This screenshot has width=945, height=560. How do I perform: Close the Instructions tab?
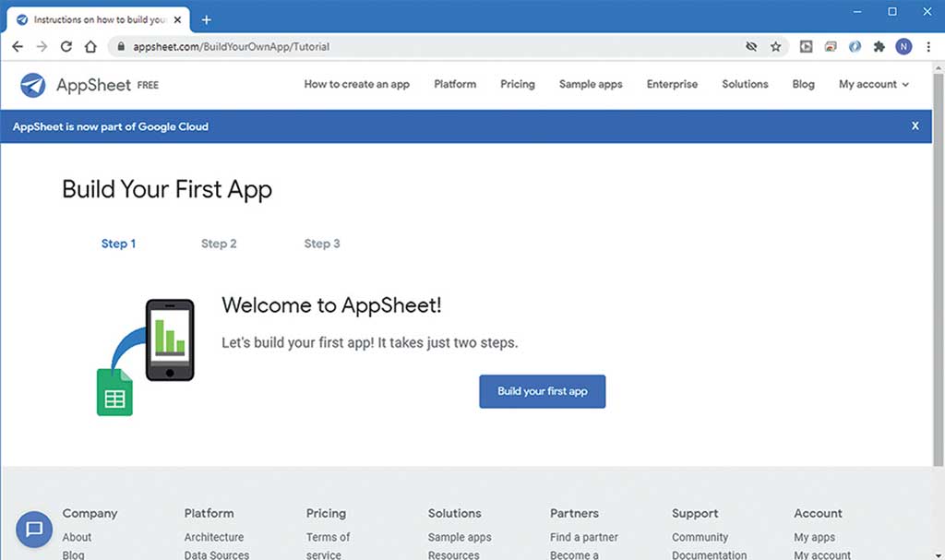point(177,20)
